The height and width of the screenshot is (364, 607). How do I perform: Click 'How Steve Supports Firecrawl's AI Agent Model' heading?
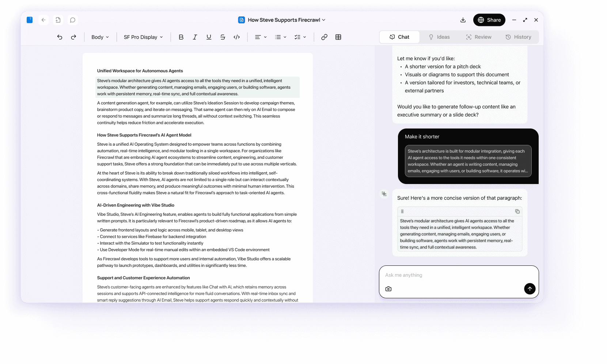point(144,135)
